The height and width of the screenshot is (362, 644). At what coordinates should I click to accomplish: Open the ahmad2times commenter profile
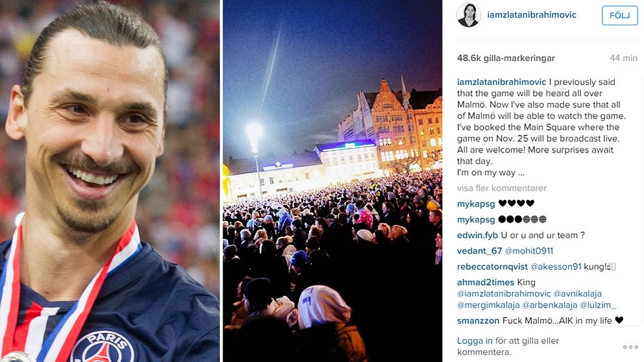(486, 282)
